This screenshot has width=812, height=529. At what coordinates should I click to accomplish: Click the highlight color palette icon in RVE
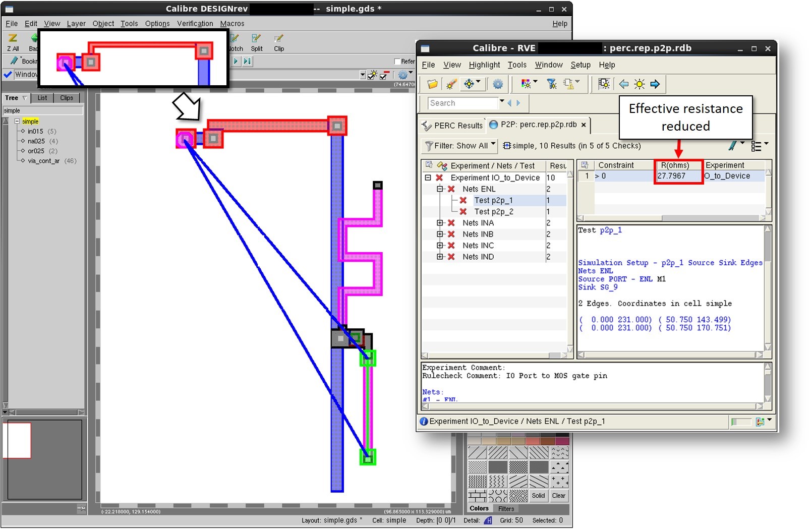pos(526,84)
